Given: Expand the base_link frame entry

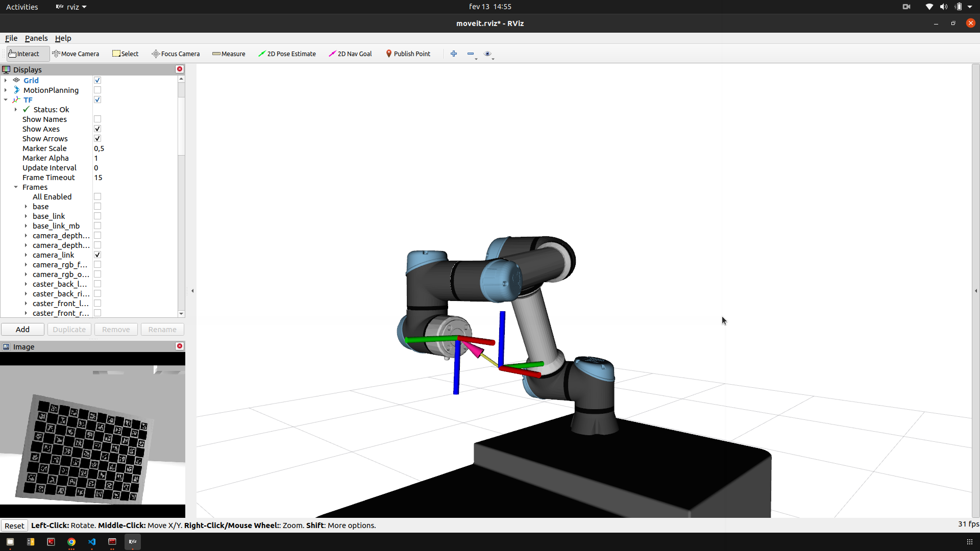Looking at the screenshot, I should coord(26,216).
